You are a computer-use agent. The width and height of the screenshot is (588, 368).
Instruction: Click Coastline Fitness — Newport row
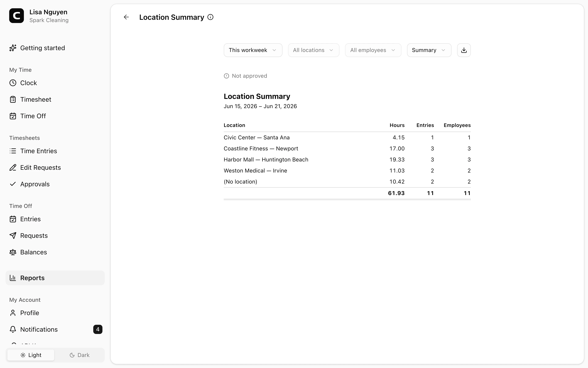347,148
